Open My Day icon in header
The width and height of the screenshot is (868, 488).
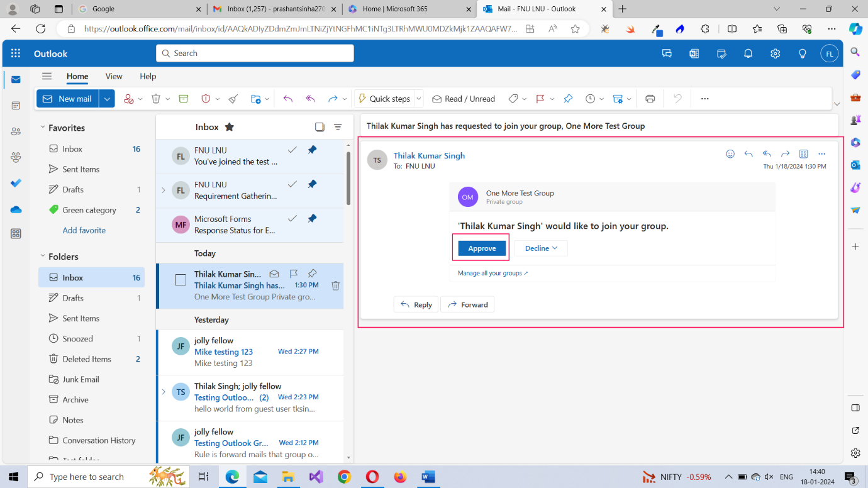tap(721, 53)
